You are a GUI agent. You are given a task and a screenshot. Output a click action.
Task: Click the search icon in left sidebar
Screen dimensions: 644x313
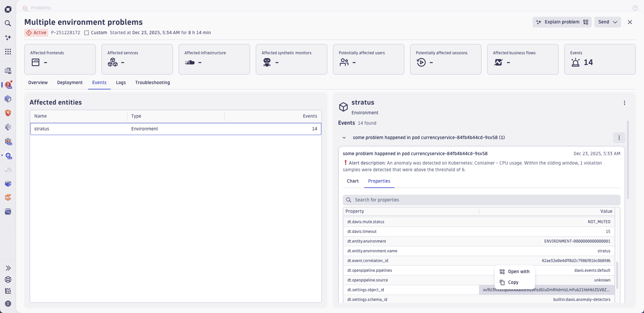point(8,23)
